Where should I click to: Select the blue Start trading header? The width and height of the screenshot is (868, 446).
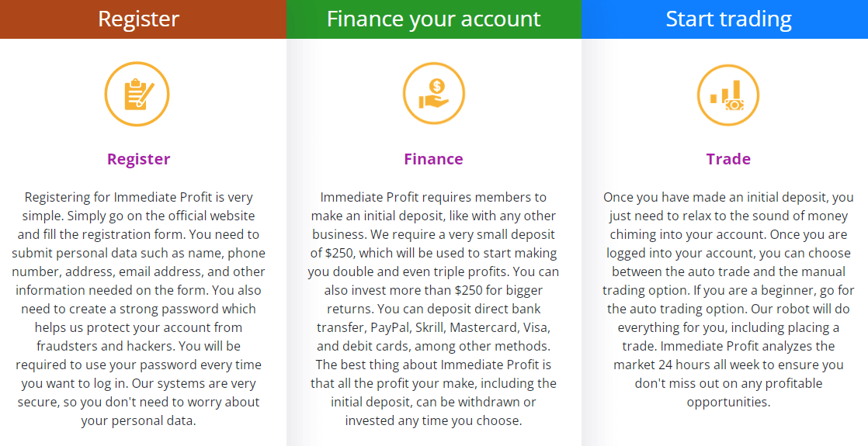tap(724, 19)
